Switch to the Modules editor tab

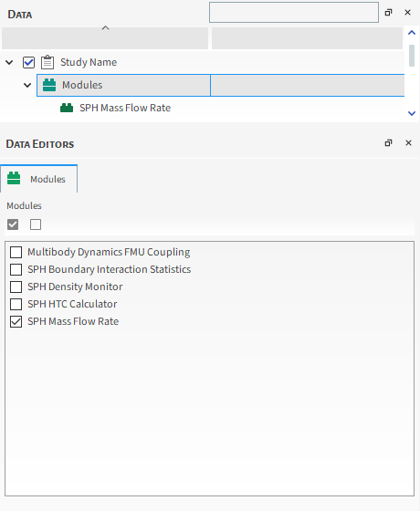(38, 179)
